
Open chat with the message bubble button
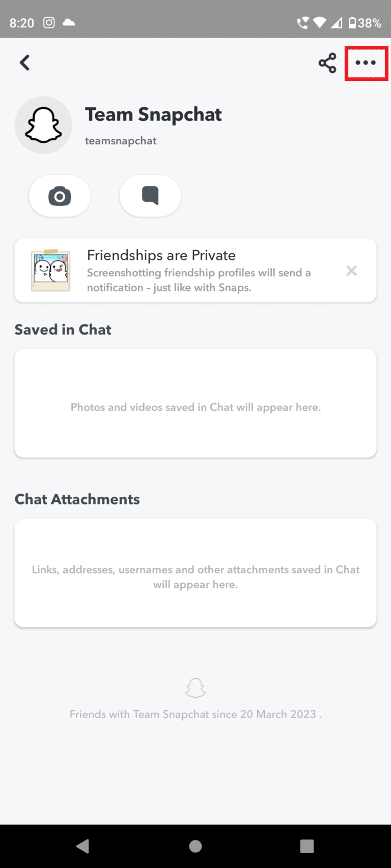point(150,196)
